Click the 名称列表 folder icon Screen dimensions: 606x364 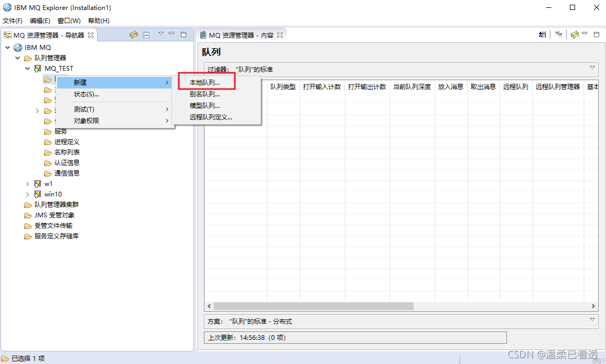tap(48, 152)
